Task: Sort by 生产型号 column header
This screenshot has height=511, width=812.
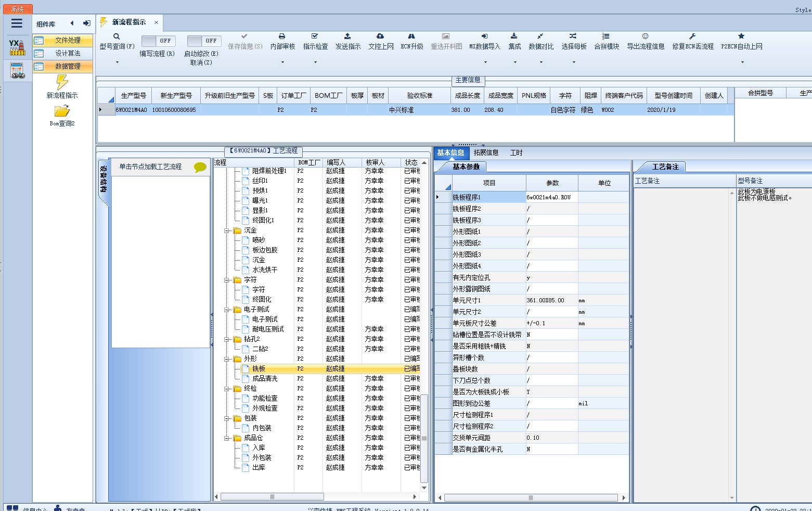Action: point(134,95)
